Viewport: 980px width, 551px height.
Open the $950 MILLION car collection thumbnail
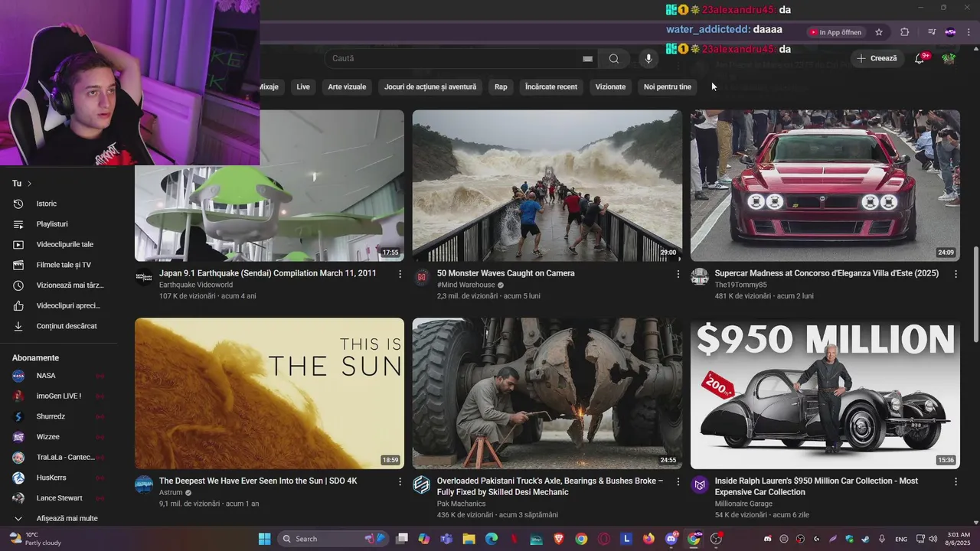[x=825, y=393]
